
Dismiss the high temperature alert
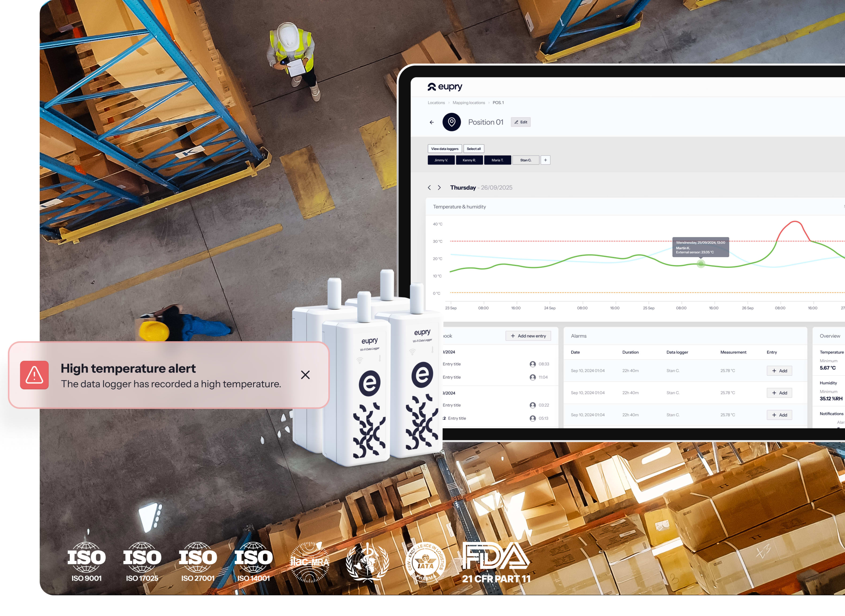pos(305,375)
